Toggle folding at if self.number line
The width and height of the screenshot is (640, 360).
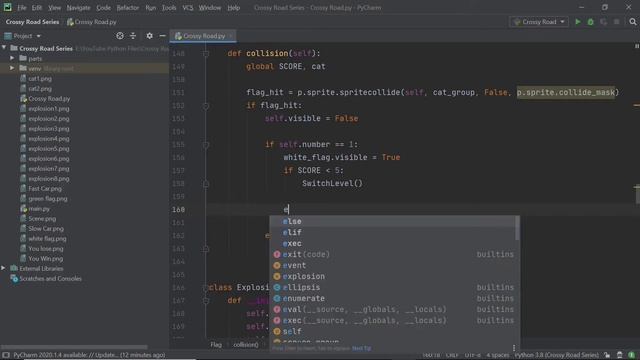[x=206, y=144]
